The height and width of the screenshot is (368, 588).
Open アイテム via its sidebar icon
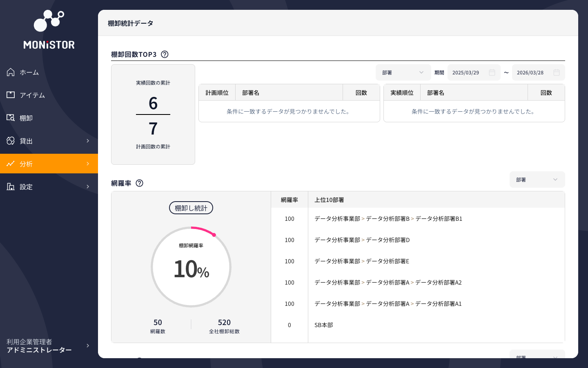[11, 95]
